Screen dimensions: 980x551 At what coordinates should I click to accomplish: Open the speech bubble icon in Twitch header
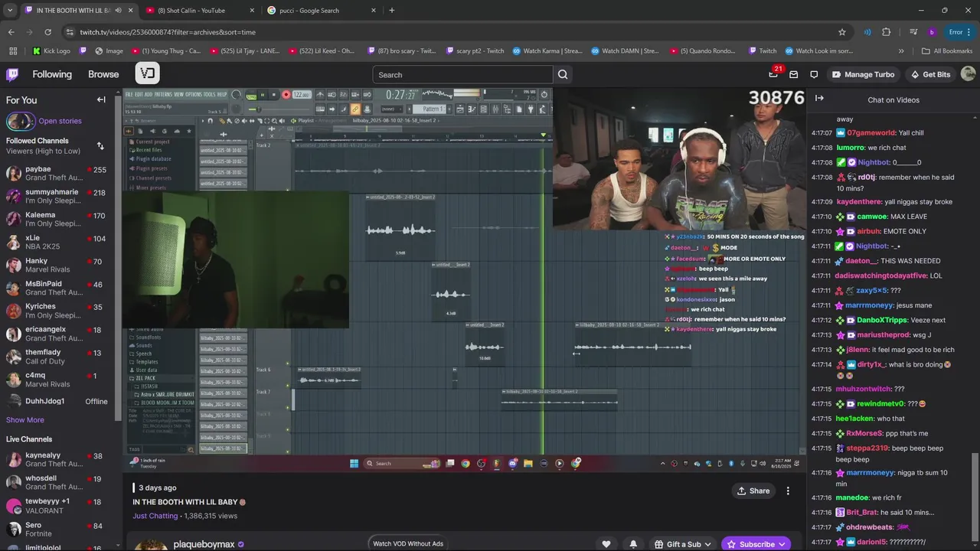pyautogui.click(x=814, y=74)
